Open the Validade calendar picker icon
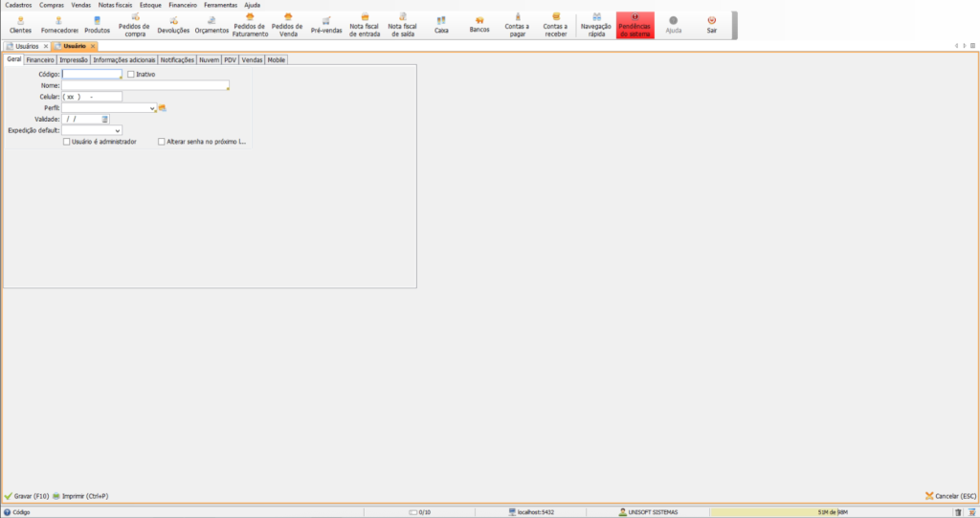The image size is (980, 518). tap(105, 119)
